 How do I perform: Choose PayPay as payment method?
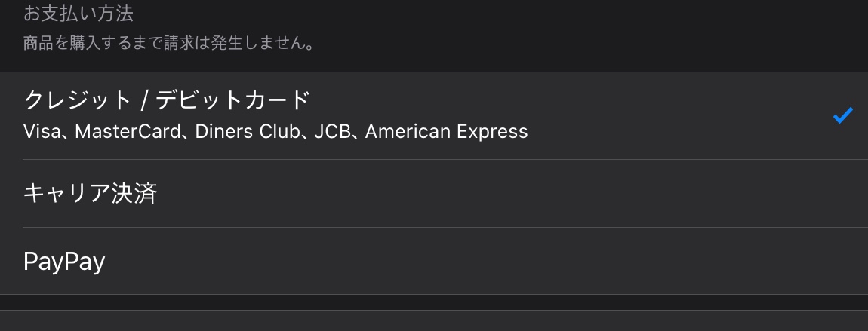[64, 262]
